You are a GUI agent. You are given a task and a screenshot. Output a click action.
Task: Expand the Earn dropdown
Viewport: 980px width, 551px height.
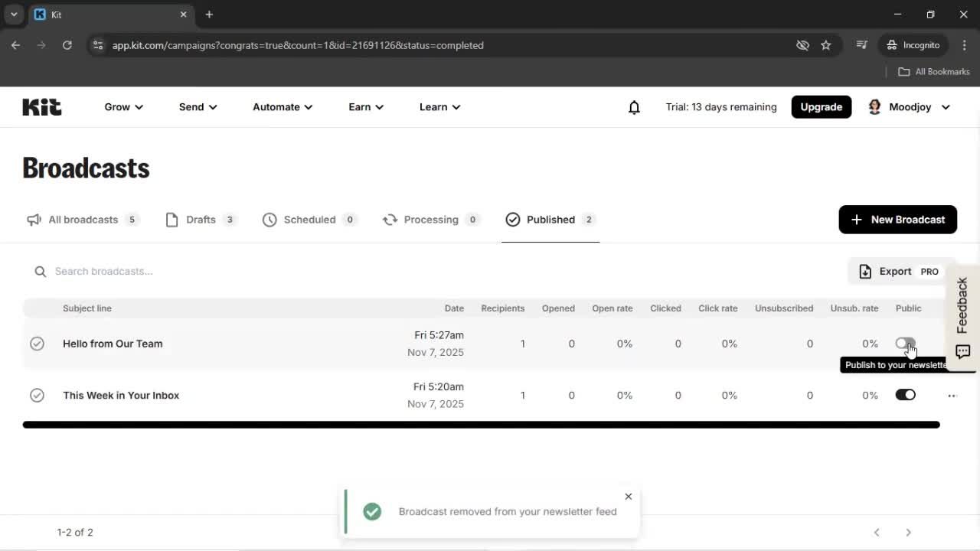pyautogui.click(x=365, y=107)
